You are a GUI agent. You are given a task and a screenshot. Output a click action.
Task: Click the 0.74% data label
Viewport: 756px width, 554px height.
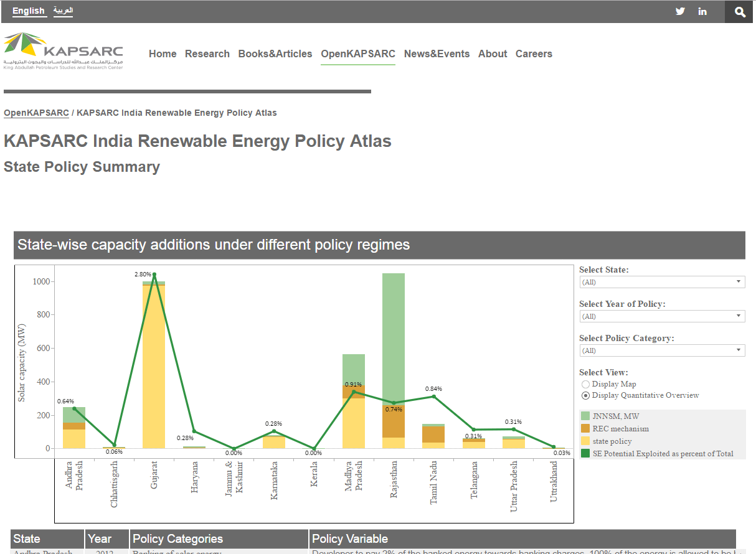394,410
